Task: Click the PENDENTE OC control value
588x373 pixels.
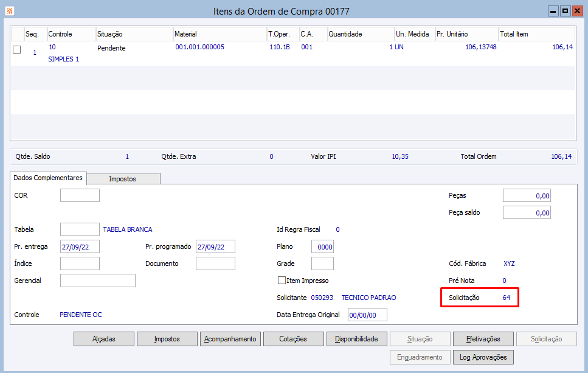Action: point(81,315)
